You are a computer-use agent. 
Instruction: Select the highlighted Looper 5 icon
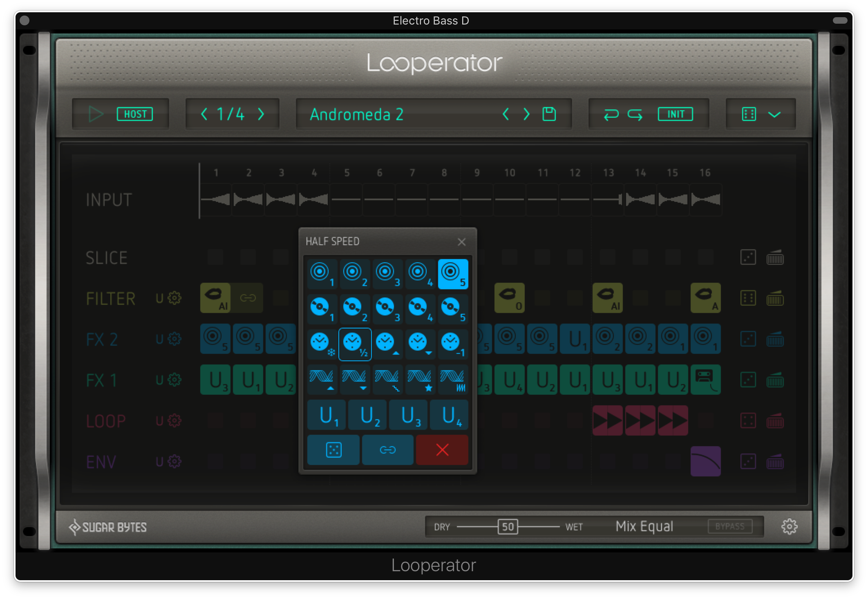[453, 274]
